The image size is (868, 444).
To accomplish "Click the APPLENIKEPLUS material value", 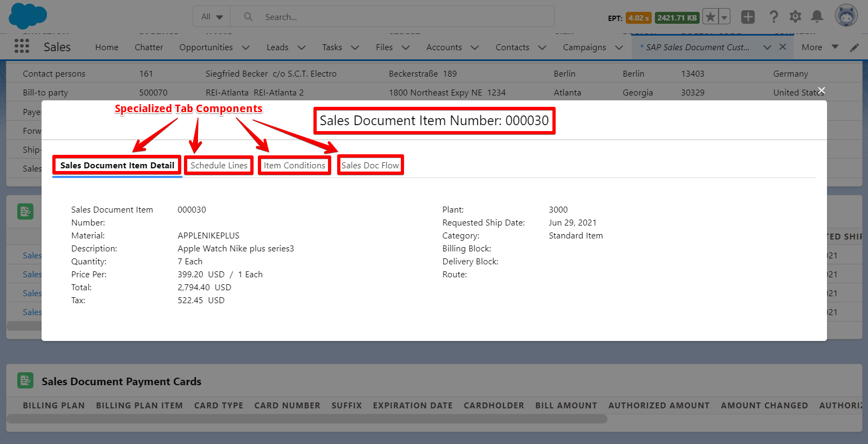I will coord(208,235).
